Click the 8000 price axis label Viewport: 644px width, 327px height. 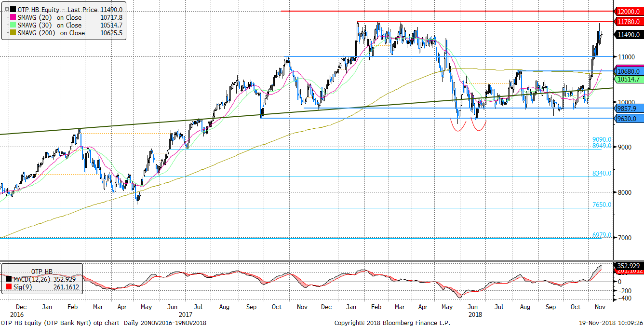626,192
